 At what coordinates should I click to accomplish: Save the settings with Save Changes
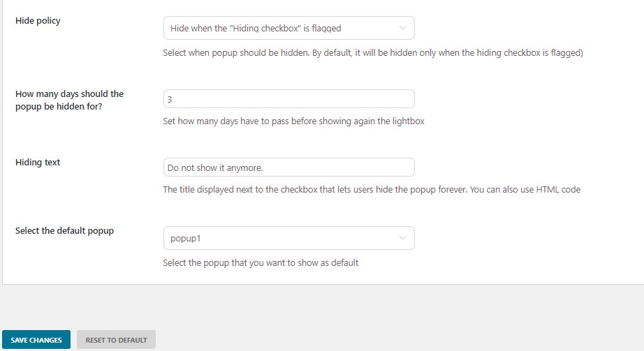point(36,340)
